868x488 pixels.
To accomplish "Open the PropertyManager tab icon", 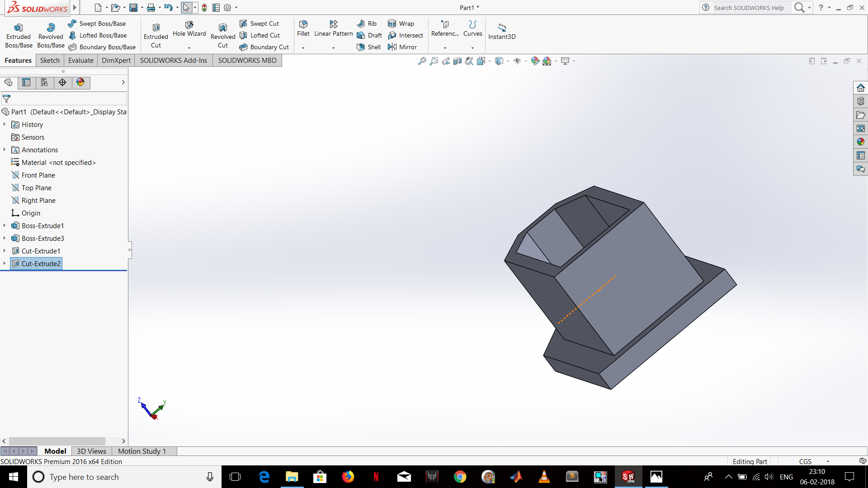I will click(26, 82).
